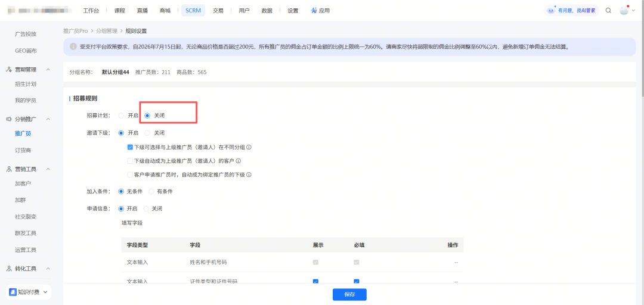Screen dimensions: 644x305
Task: Open the 课程 top menu
Action: click(119, 11)
